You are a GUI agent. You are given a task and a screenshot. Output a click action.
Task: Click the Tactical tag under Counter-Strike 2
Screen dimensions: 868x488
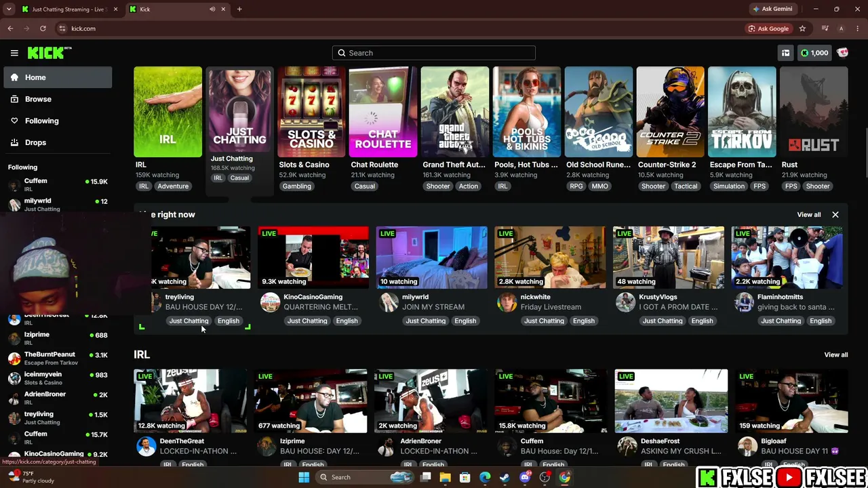tap(686, 186)
